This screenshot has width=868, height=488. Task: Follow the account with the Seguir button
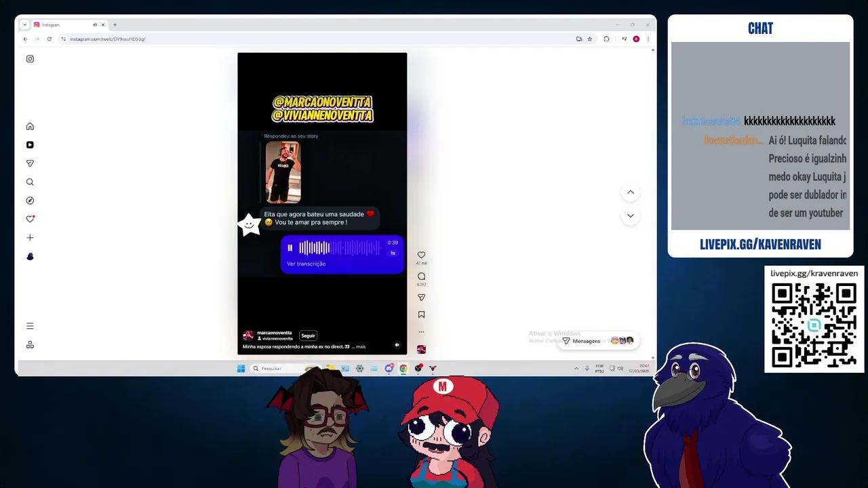point(309,335)
